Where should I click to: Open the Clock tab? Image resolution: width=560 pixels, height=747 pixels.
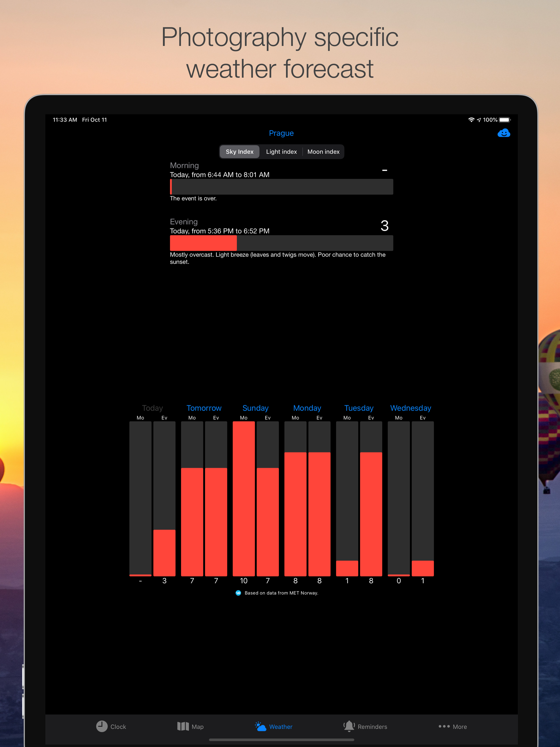click(111, 726)
